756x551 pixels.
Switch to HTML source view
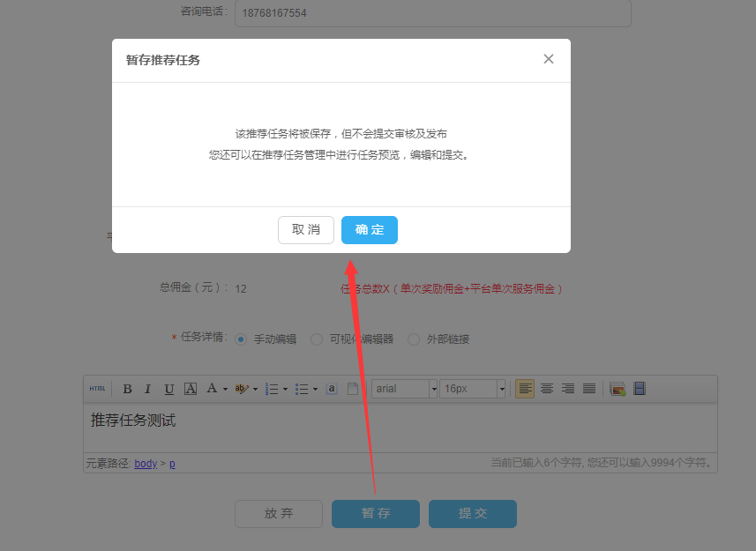coord(97,389)
